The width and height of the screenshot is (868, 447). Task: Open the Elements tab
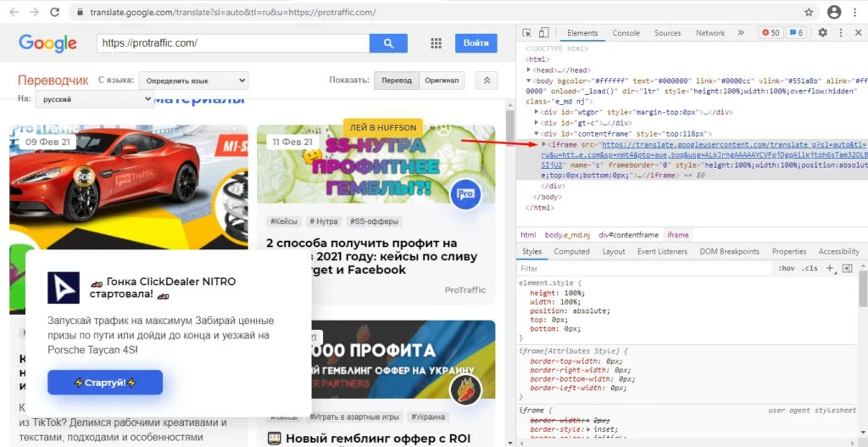click(x=582, y=33)
